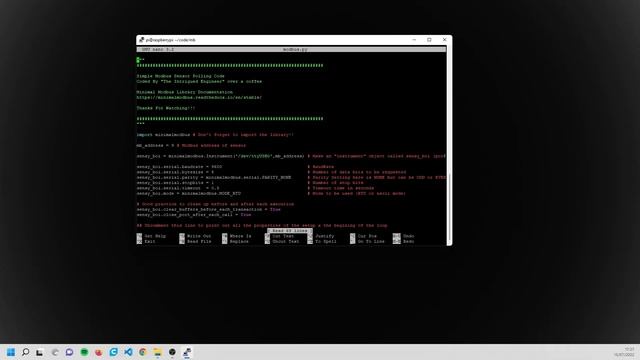Click "Minimal Modbus Library Documentation" line

coord(184,92)
